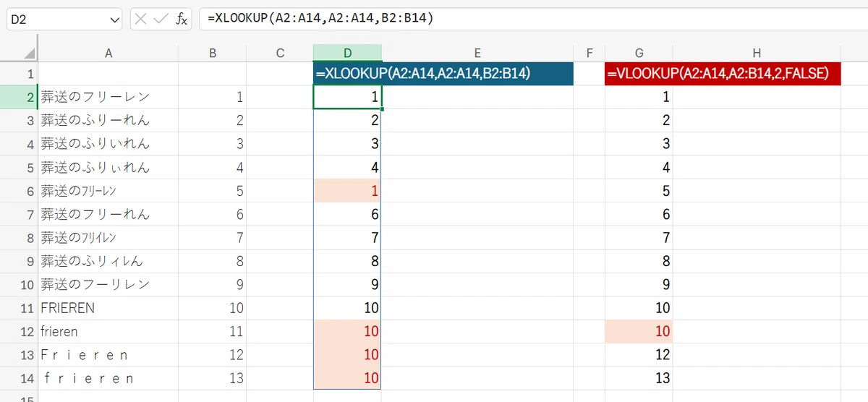Select column B header
This screenshot has width=868, height=402.
tap(213, 53)
